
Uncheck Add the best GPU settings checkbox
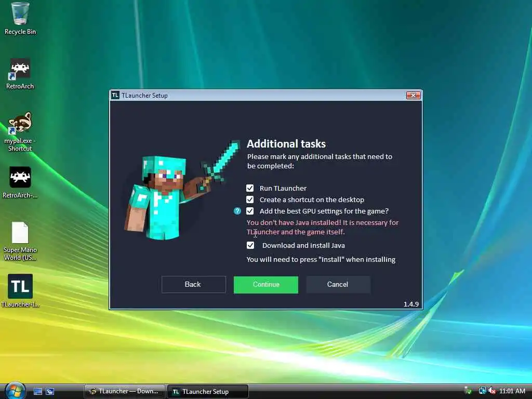pos(250,211)
